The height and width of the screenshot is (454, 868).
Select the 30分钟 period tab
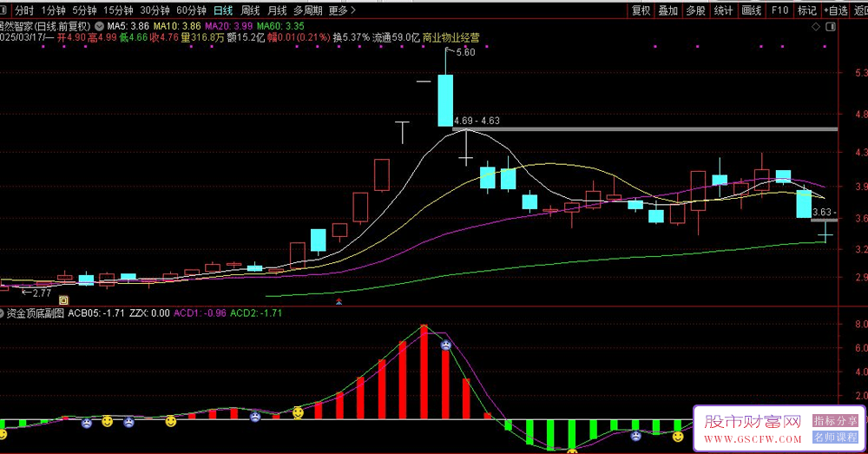pyautogui.click(x=155, y=10)
